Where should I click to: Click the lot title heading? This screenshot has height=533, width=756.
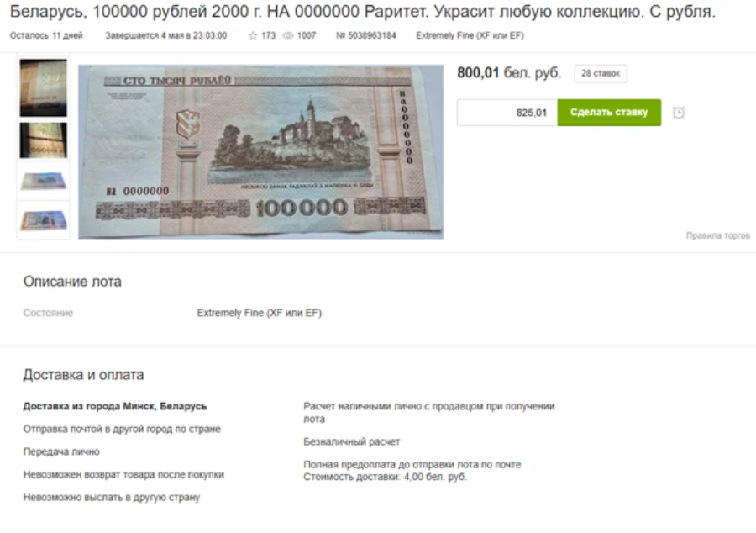[363, 12]
